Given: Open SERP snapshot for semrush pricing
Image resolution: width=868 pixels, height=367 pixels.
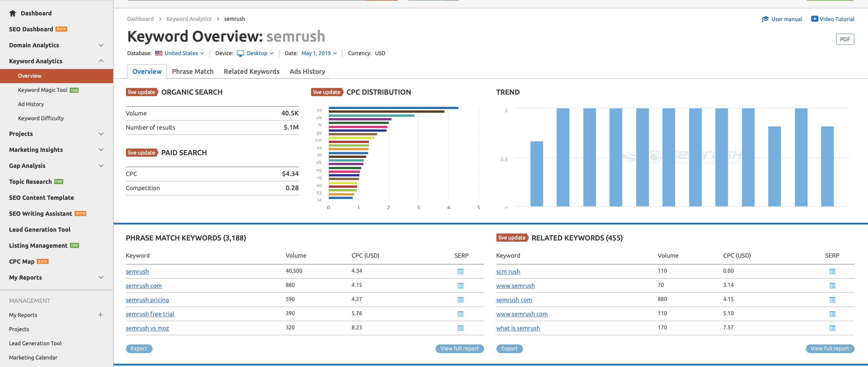Looking at the screenshot, I should (460, 300).
